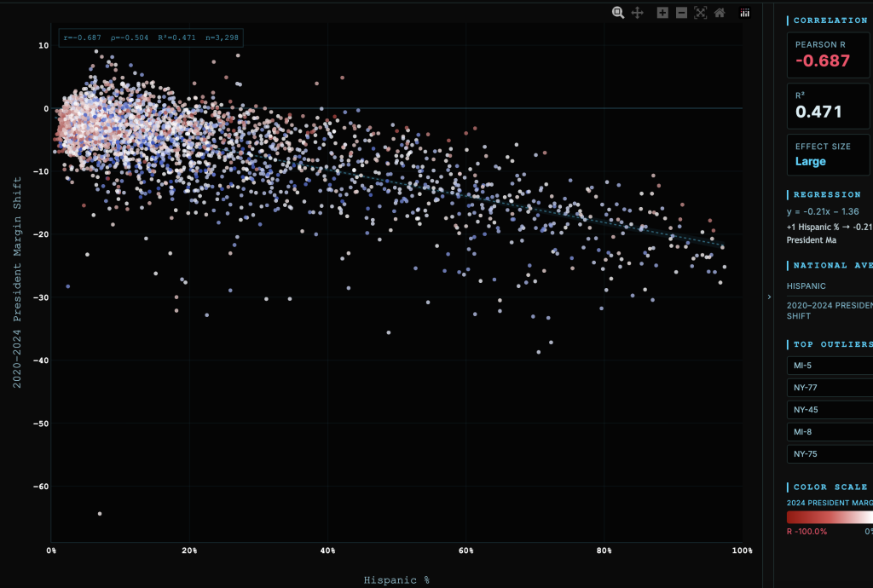Click the Hispanic % x-axis title
The height and width of the screenshot is (588, 873).
coord(396,580)
